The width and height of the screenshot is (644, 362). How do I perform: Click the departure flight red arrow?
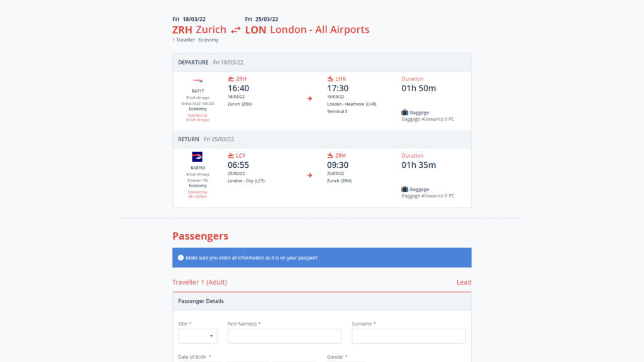coord(309,99)
